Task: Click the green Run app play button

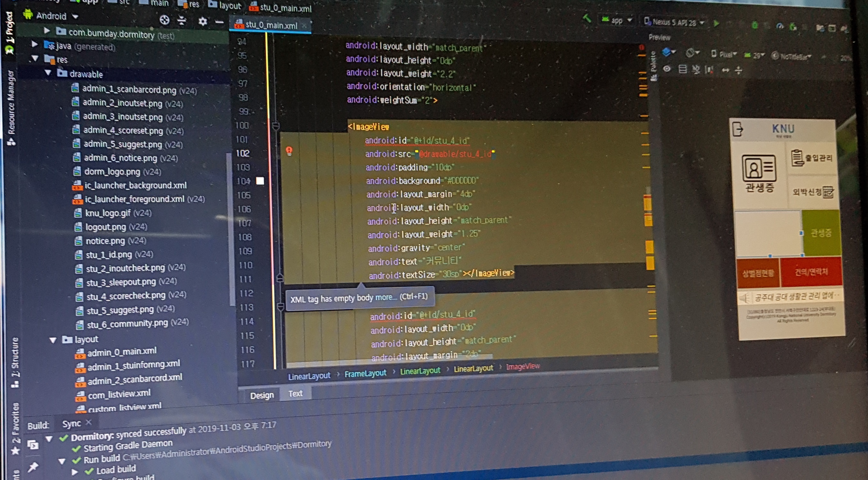Action: 717,23
